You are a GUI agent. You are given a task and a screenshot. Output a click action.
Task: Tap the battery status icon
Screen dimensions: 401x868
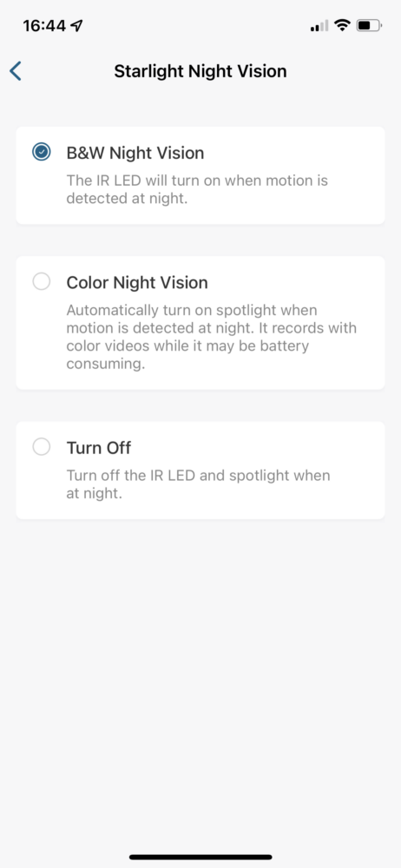pyautogui.click(x=369, y=25)
